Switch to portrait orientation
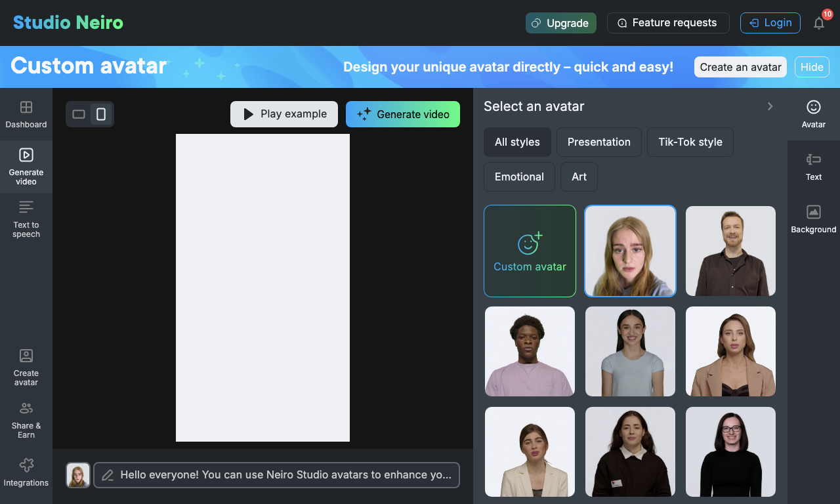This screenshot has width=840, height=504. (101, 114)
